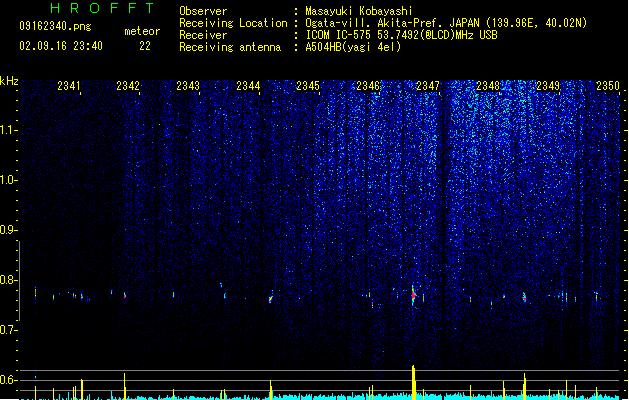Click the Receiving antenna label
Screen dimensions: 629x400
point(230,47)
